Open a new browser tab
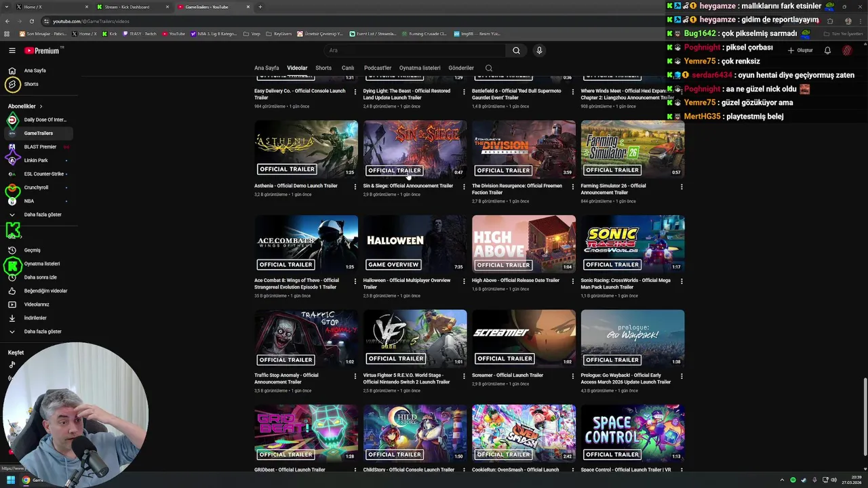The height and width of the screenshot is (488, 868). pyautogui.click(x=260, y=7)
